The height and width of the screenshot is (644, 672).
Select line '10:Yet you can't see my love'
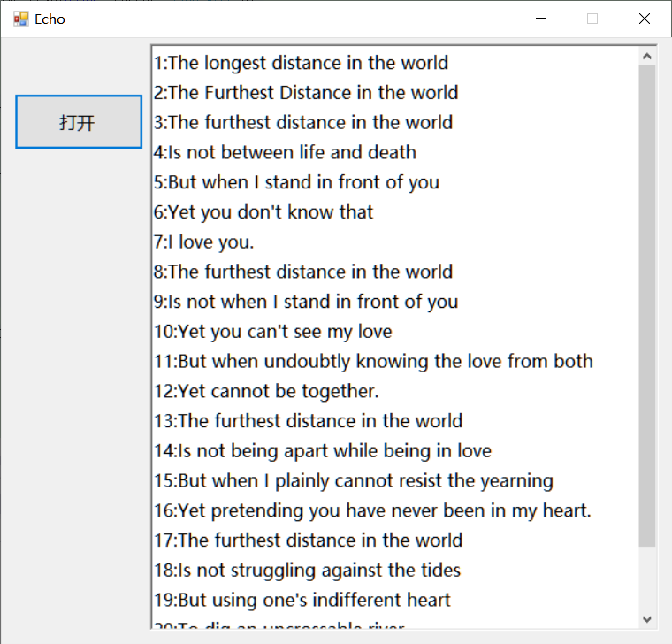coord(273,332)
